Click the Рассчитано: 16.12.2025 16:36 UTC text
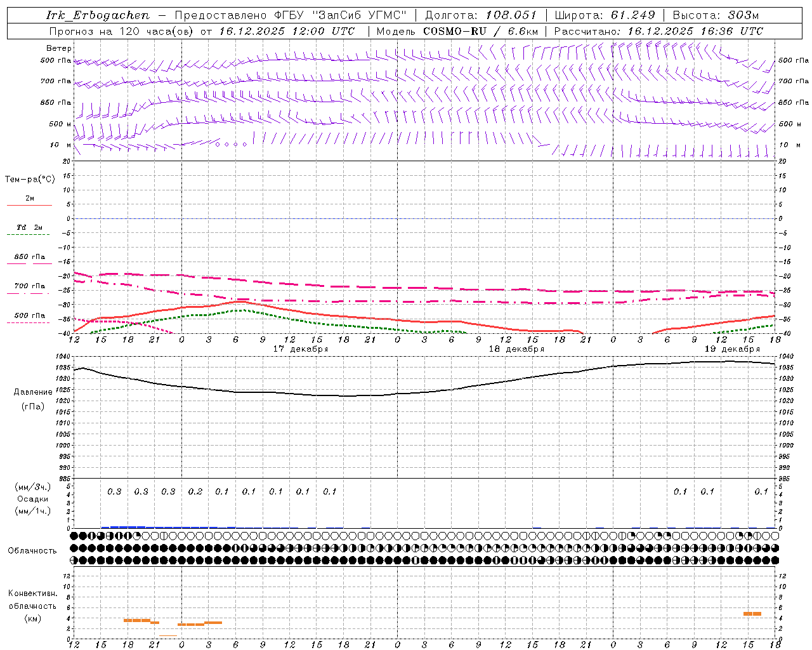812x650 pixels. tap(658, 31)
